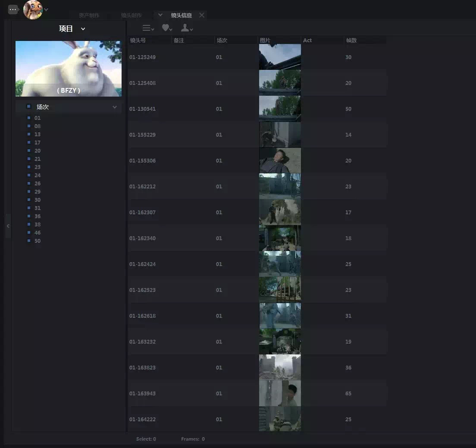Sort by the 帧数 column header

351,41
